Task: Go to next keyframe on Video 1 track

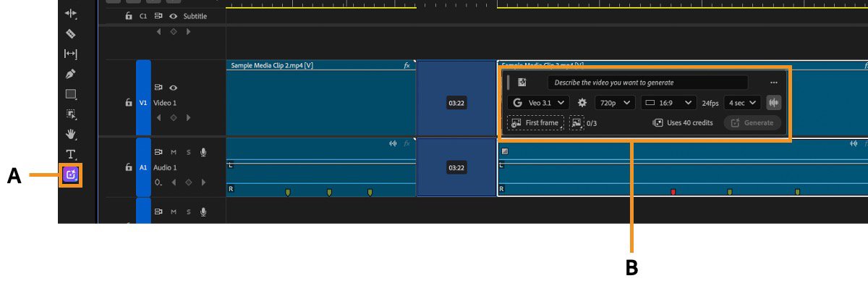Action: 188,117
